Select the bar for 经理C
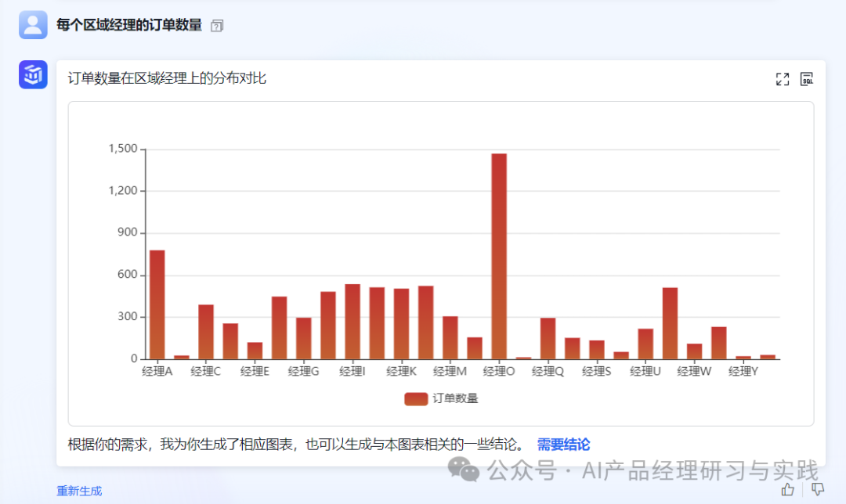The height and width of the screenshot is (504, 846). (206, 332)
